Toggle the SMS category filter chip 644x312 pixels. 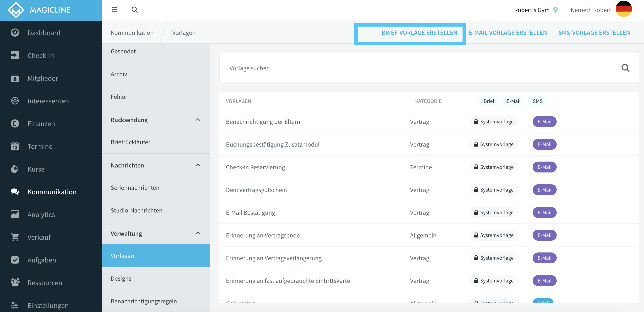538,101
